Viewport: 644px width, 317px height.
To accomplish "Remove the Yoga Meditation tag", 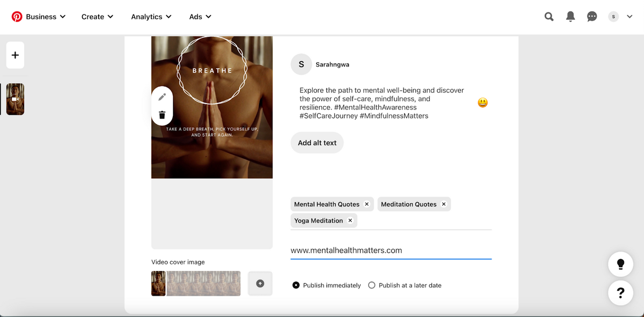I will (x=349, y=220).
